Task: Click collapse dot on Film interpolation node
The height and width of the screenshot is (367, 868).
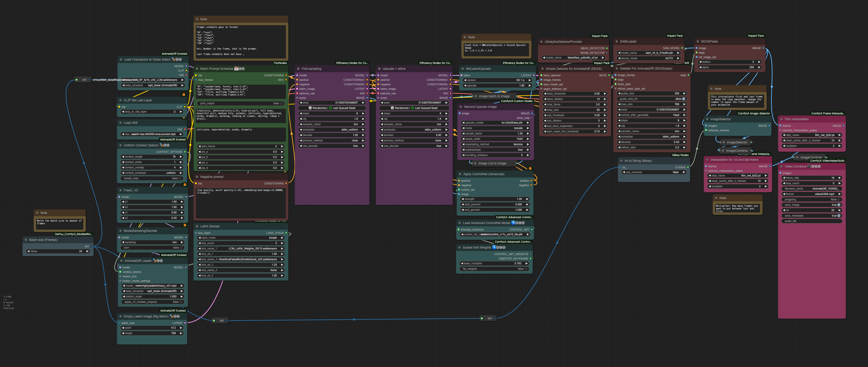Action: (x=781, y=119)
